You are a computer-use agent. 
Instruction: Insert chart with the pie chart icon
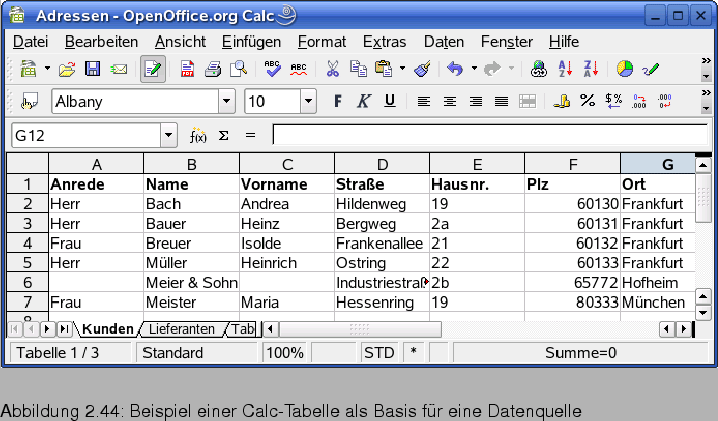(625, 69)
